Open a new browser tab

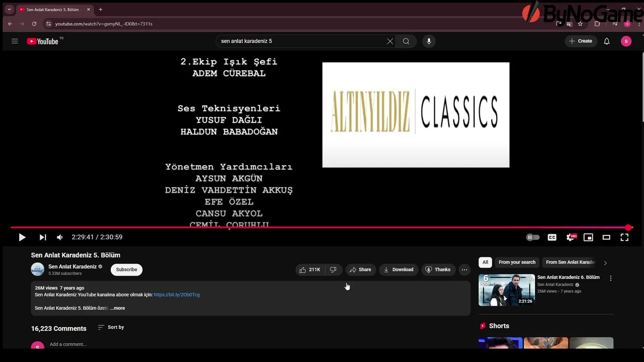(x=101, y=10)
